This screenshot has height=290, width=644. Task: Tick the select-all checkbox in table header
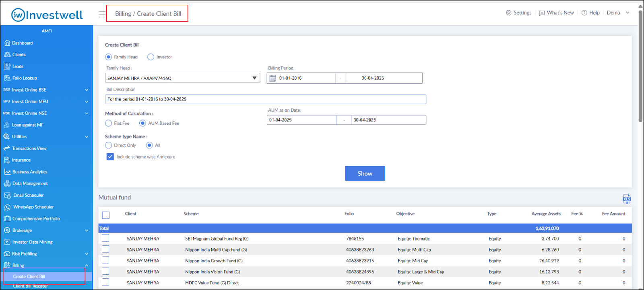pyautogui.click(x=106, y=215)
